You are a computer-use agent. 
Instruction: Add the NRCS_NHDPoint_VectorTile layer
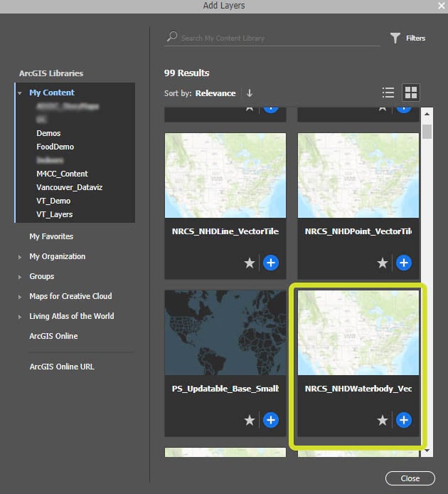[404, 263]
